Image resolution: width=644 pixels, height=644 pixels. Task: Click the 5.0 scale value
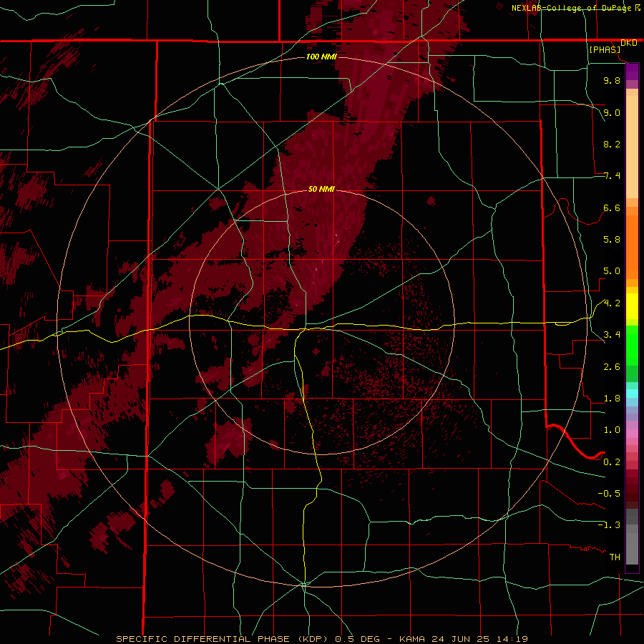coord(612,271)
